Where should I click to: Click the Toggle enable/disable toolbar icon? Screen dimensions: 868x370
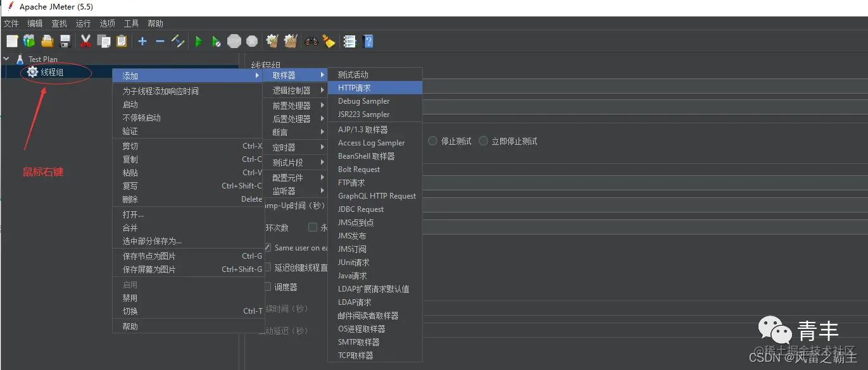point(178,41)
